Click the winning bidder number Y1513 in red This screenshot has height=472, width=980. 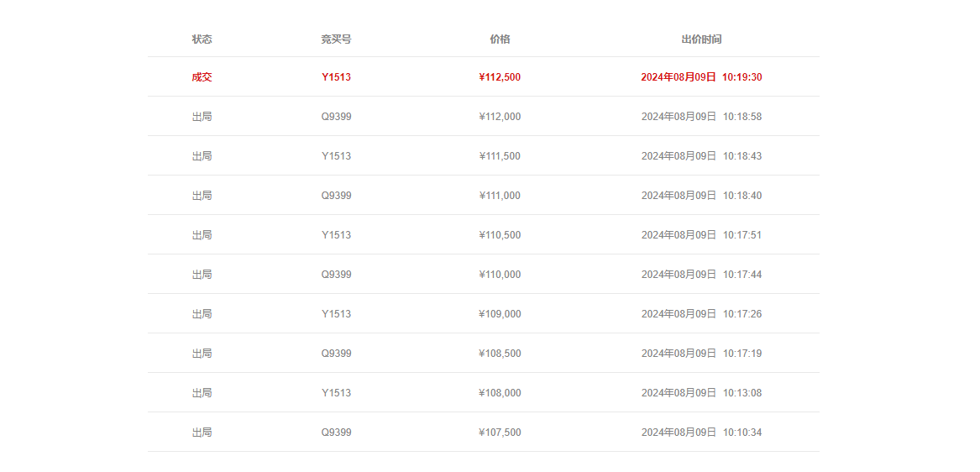point(336,77)
